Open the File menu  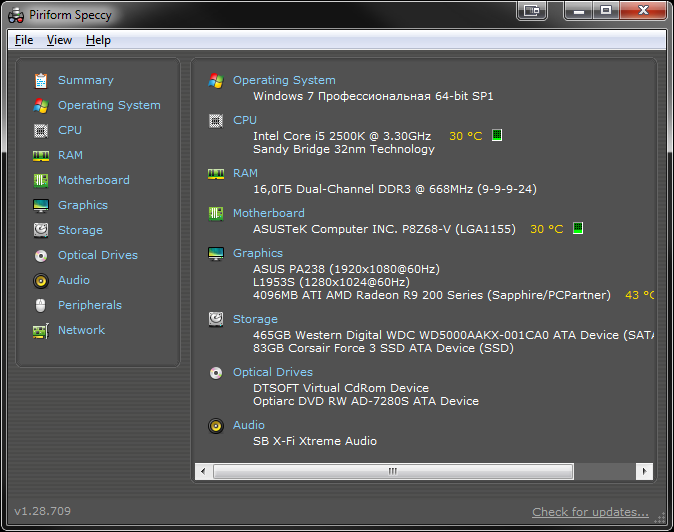[x=24, y=40]
